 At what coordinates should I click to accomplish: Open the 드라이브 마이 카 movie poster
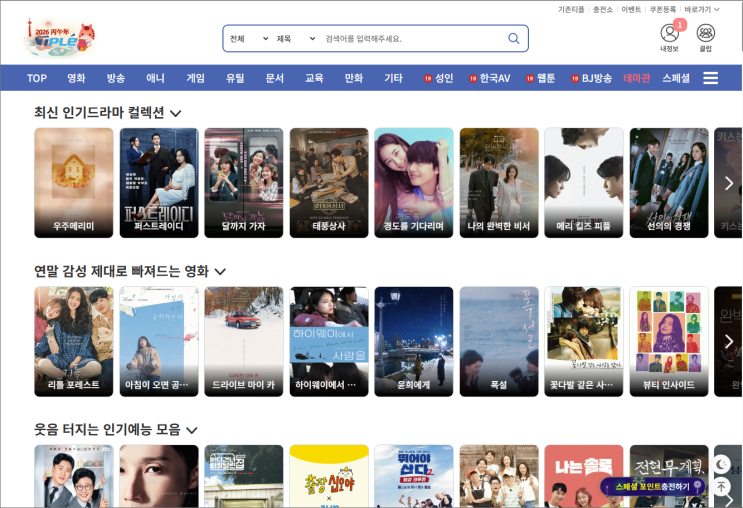[x=244, y=341]
